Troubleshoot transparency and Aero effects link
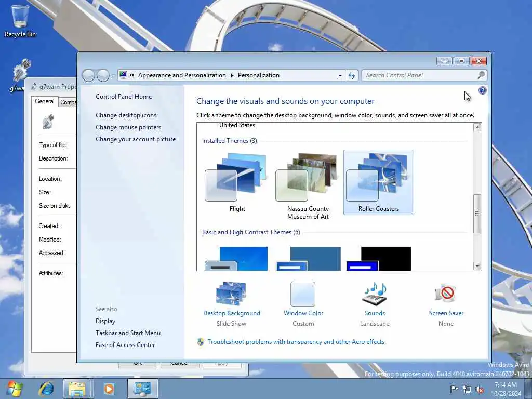Viewport: 532px width, 399px height. point(296,342)
